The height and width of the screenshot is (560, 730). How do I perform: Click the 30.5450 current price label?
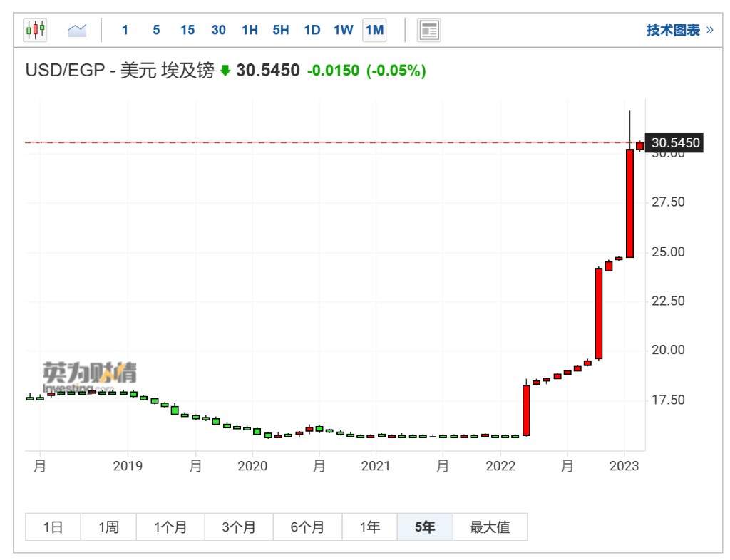pyautogui.click(x=674, y=143)
